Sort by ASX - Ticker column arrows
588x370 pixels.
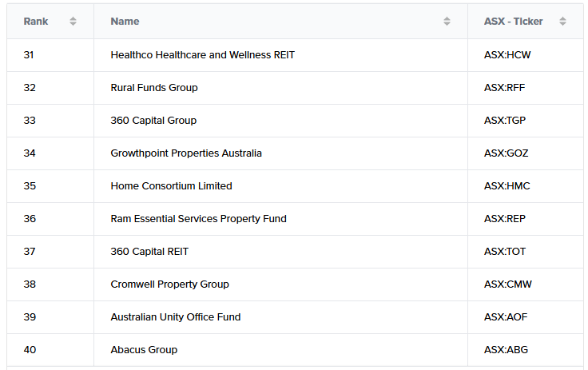562,22
